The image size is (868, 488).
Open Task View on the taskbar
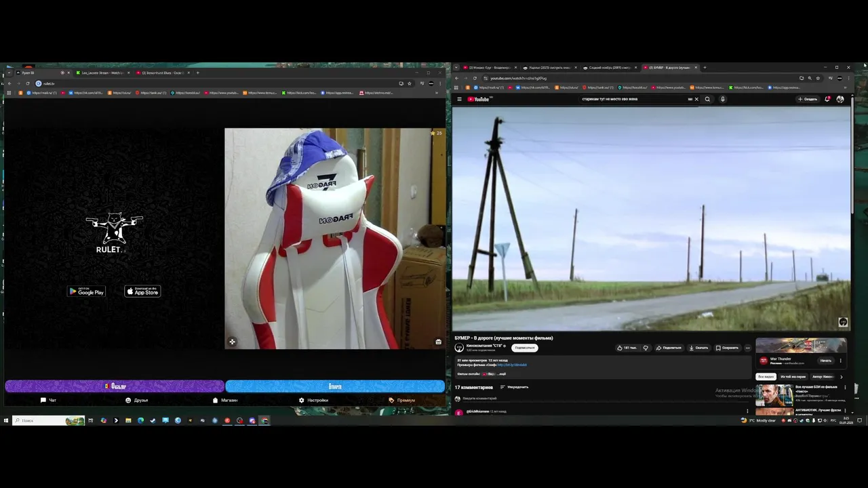[x=90, y=420]
